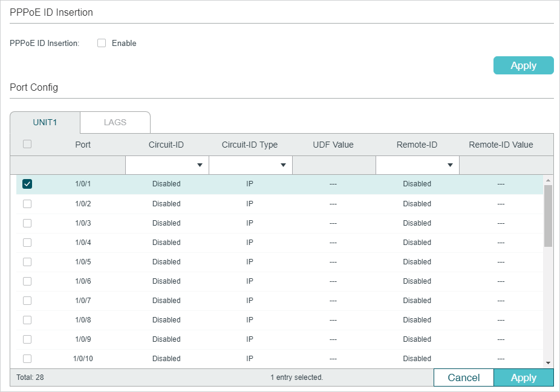Viewport: 560px width, 392px height.
Task: Apply the PPPoE ID Insertion setting
Action: tap(524, 65)
